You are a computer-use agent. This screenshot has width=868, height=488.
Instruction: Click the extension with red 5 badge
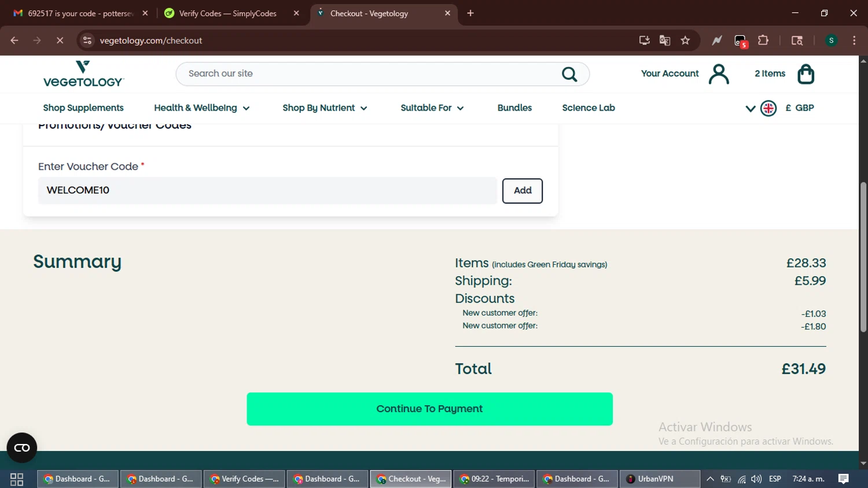click(x=741, y=41)
